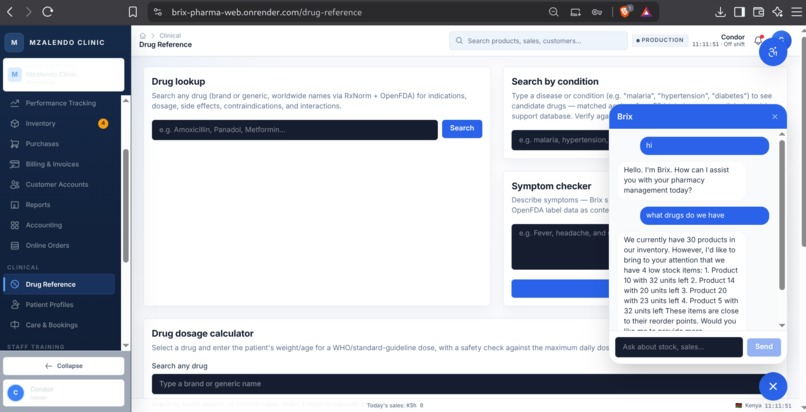
Task: Click the 'hi' chat bubble
Action: 704,145
